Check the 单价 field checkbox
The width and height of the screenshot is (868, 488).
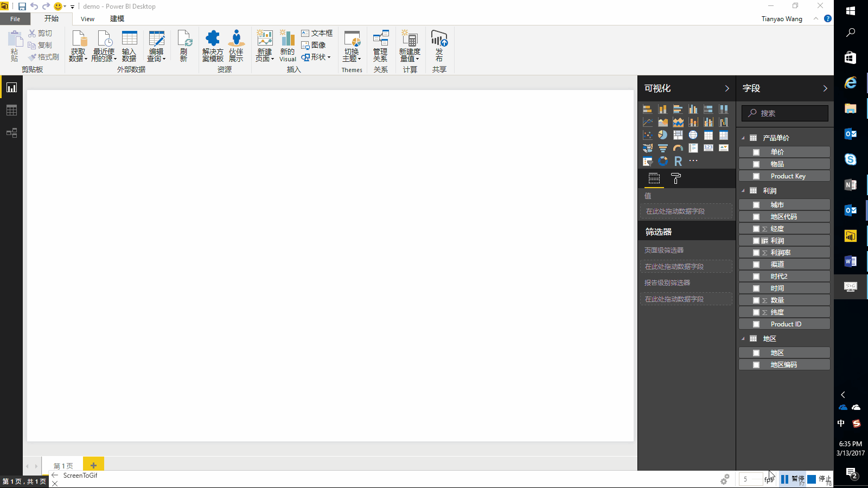click(x=756, y=152)
